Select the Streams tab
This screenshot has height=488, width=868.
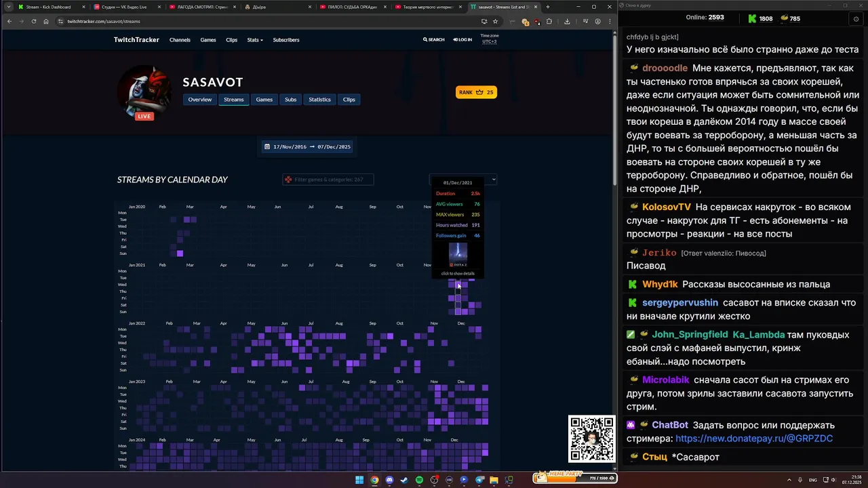click(x=233, y=100)
